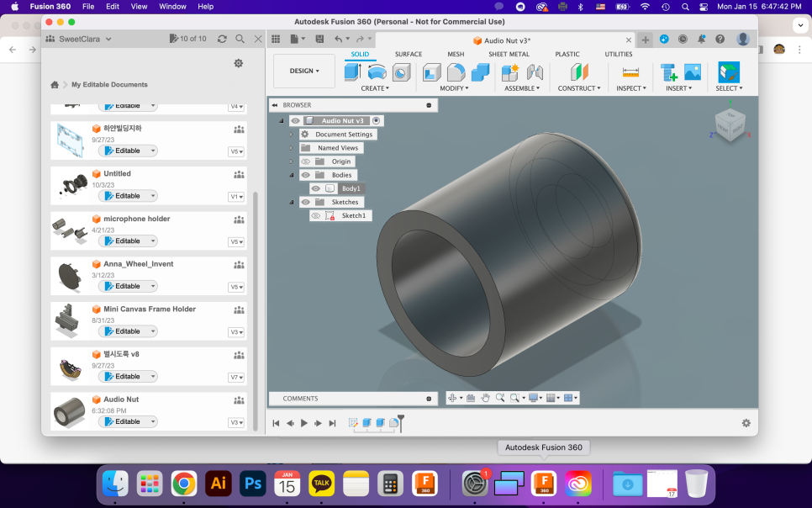
Task: Click the timeline end marker
Action: [x=400, y=422]
